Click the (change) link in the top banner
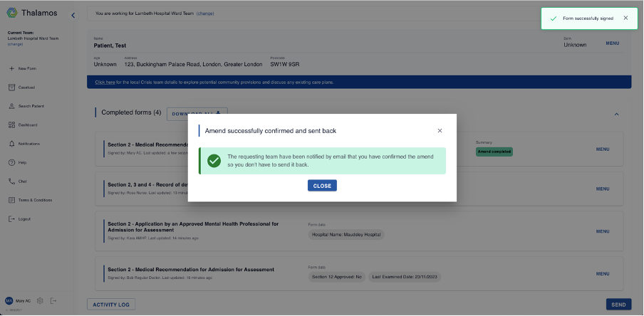This screenshot has width=644, height=316. click(x=205, y=14)
